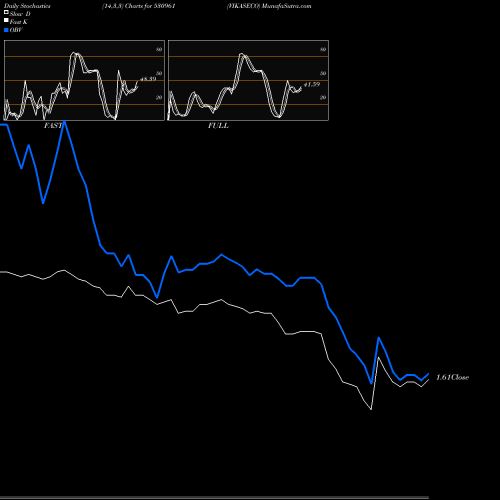Click the 80 axis label in FAST chart

[x=159, y=49]
